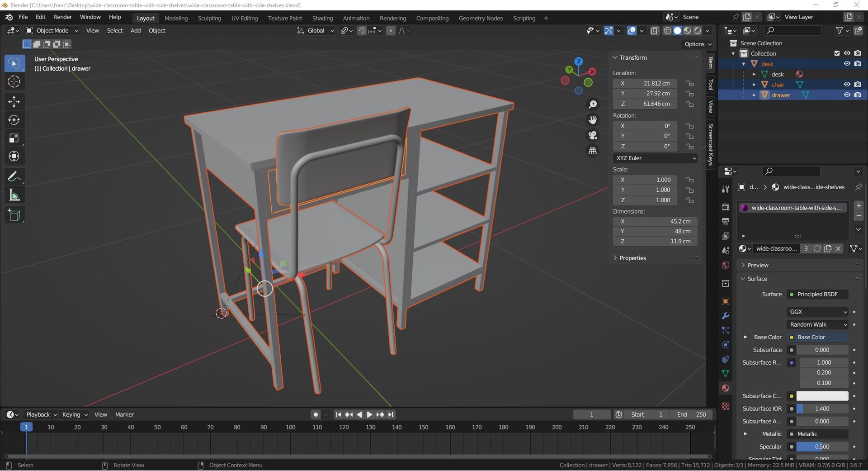
Task: Toggle viewport visibility of the desk parent
Action: tap(847, 64)
